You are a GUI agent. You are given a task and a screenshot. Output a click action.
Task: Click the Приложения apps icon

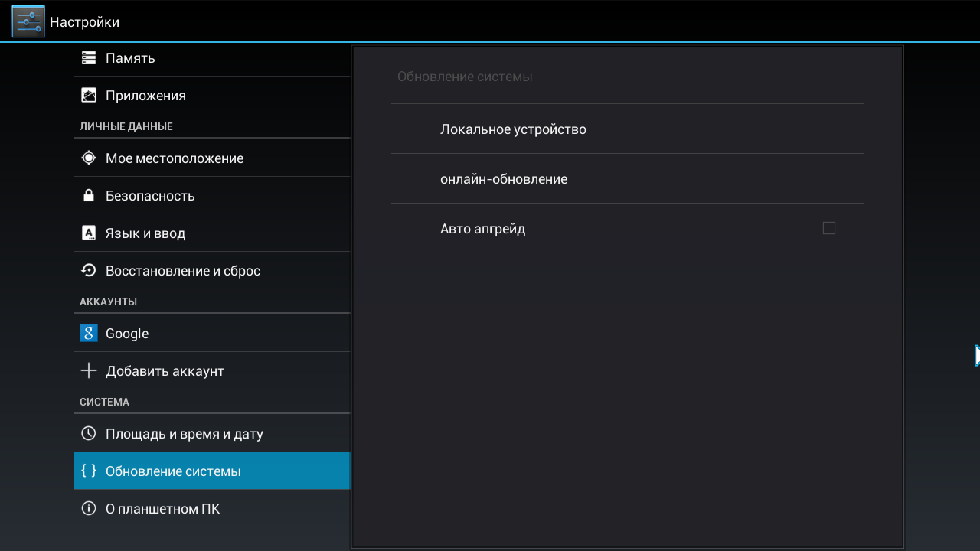coord(89,96)
